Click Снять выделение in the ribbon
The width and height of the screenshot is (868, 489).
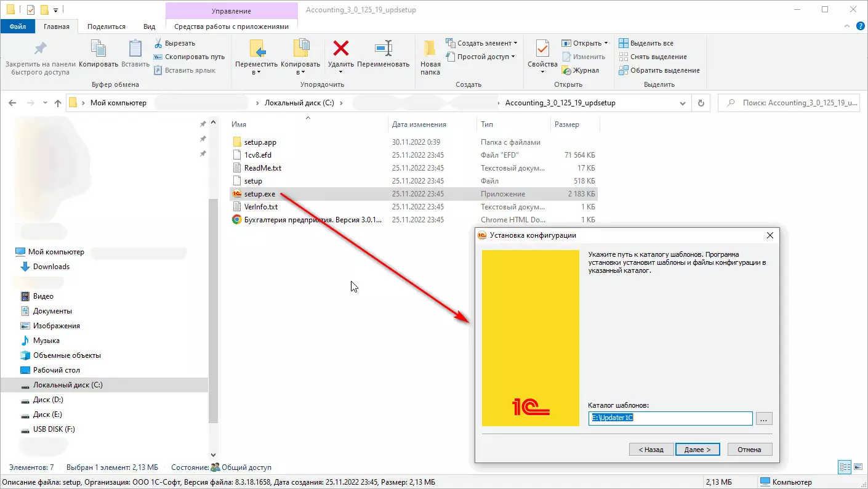(x=653, y=57)
